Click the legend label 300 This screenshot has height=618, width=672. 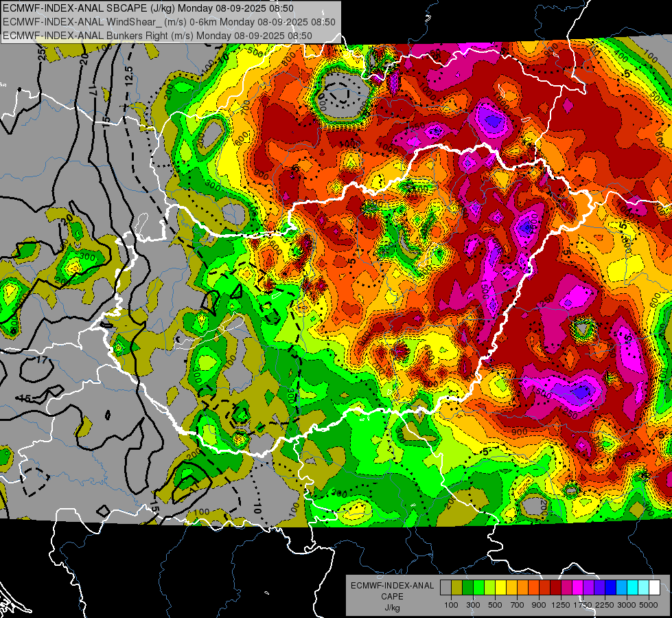tap(473, 605)
